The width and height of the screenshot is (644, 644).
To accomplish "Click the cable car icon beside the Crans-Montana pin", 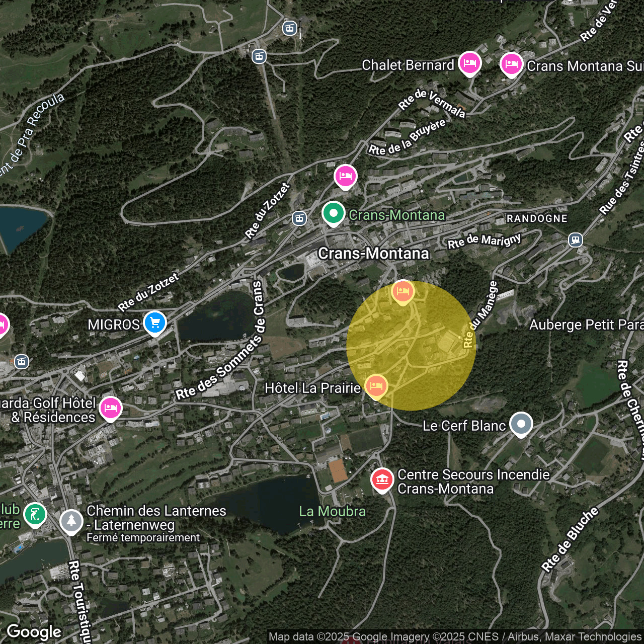I will 299,218.
